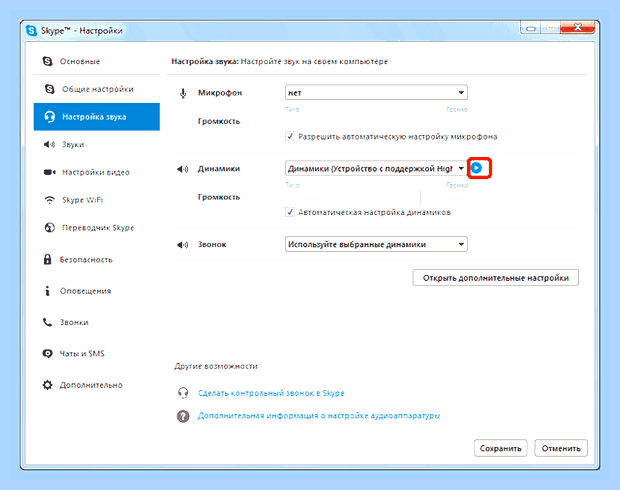Click Открыть дополнительные настройки button
Image resolution: width=620 pixels, height=490 pixels.
tap(495, 278)
